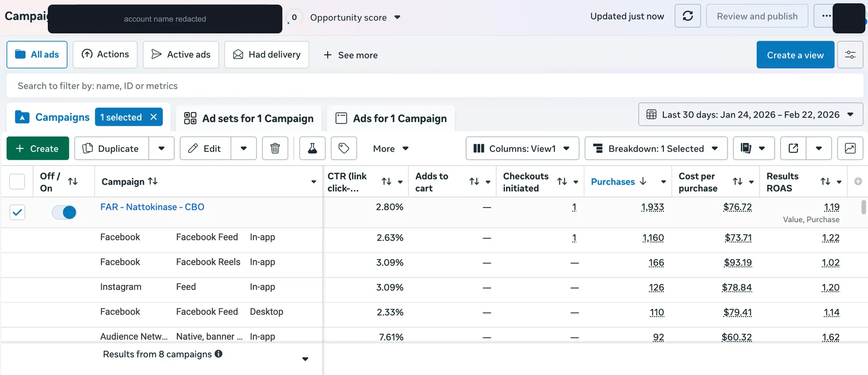Viewport: 868px width, 375px height.
Task: Click the date range calendar icon
Action: click(x=652, y=115)
